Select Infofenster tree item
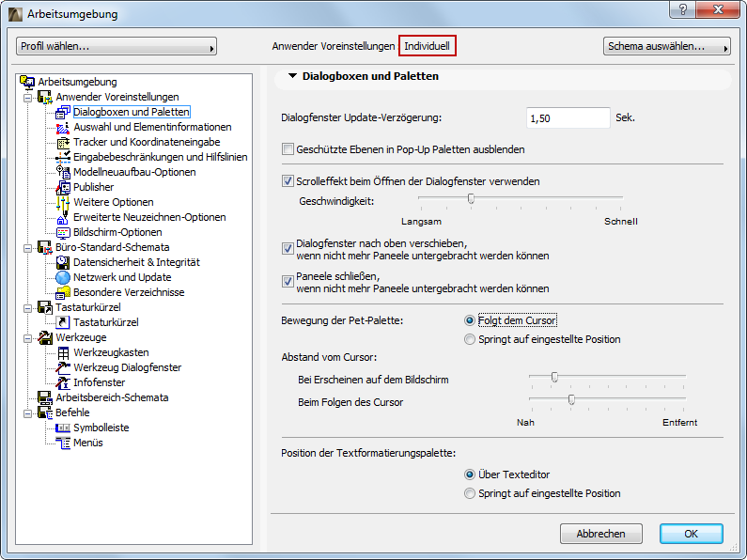The height and width of the screenshot is (560, 747). tap(99, 382)
